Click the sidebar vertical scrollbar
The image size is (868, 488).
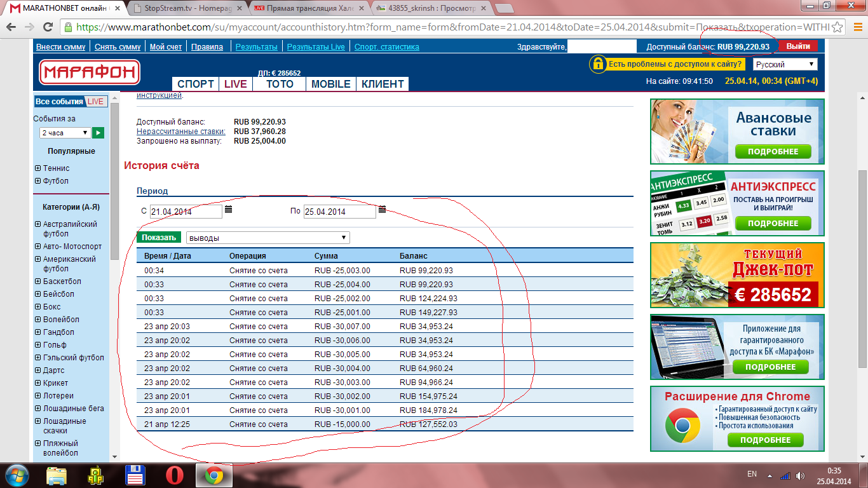[x=114, y=181]
